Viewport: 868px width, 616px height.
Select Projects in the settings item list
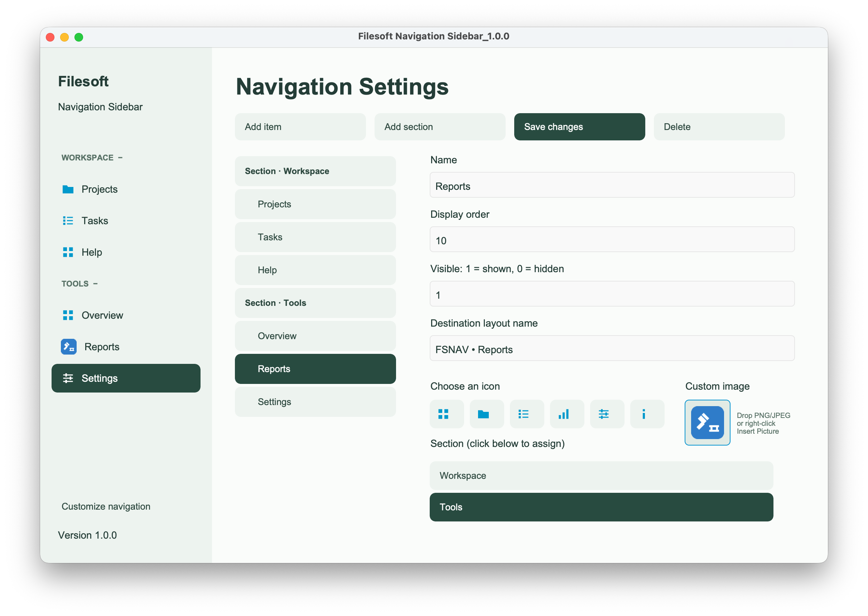point(315,204)
